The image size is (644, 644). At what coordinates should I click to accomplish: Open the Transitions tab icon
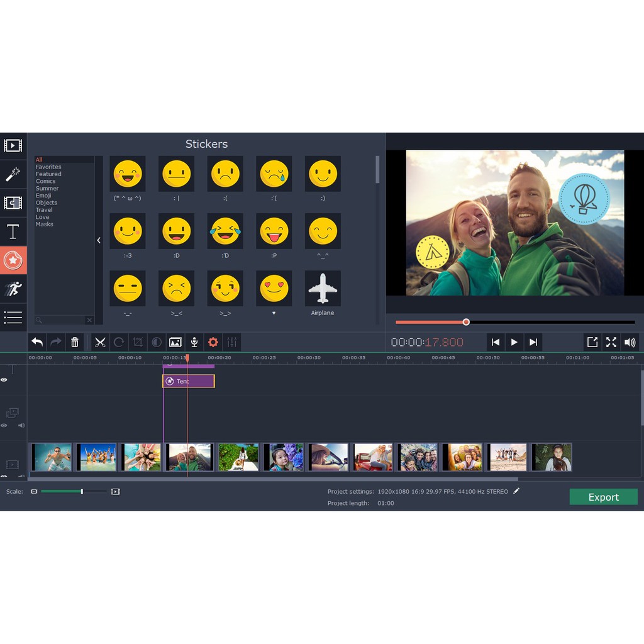click(x=13, y=203)
